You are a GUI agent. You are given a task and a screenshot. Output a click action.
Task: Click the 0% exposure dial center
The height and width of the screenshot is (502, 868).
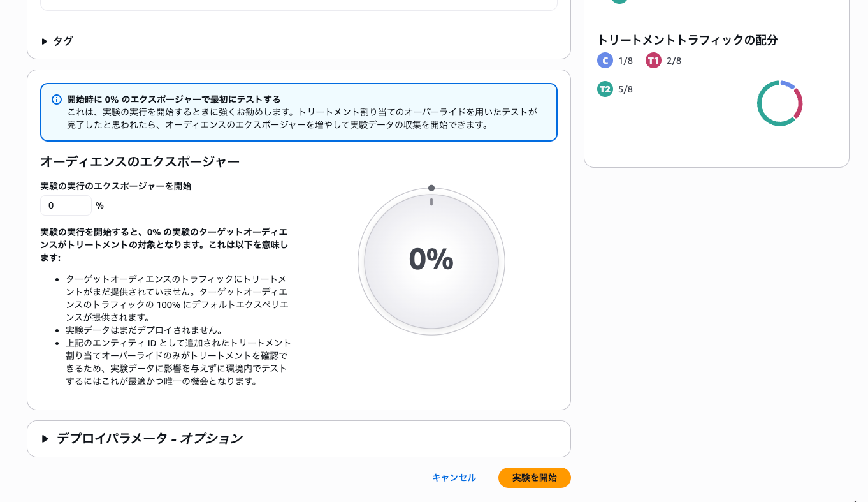(x=431, y=261)
